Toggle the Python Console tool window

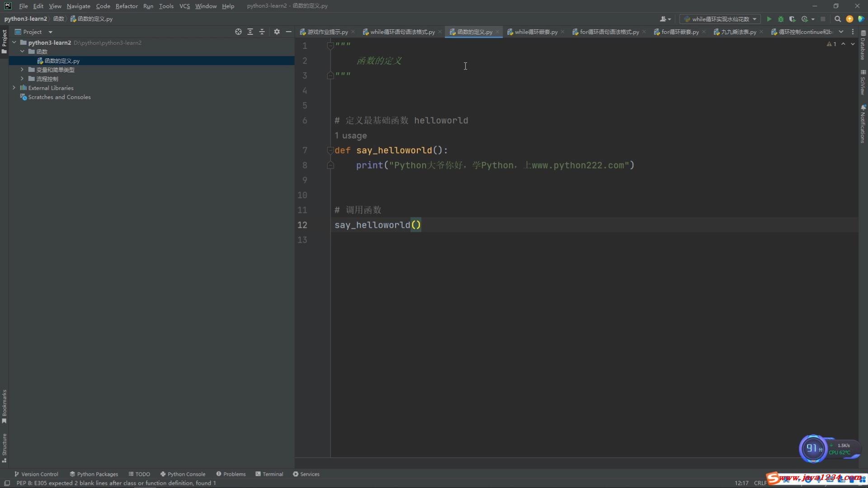point(183,474)
